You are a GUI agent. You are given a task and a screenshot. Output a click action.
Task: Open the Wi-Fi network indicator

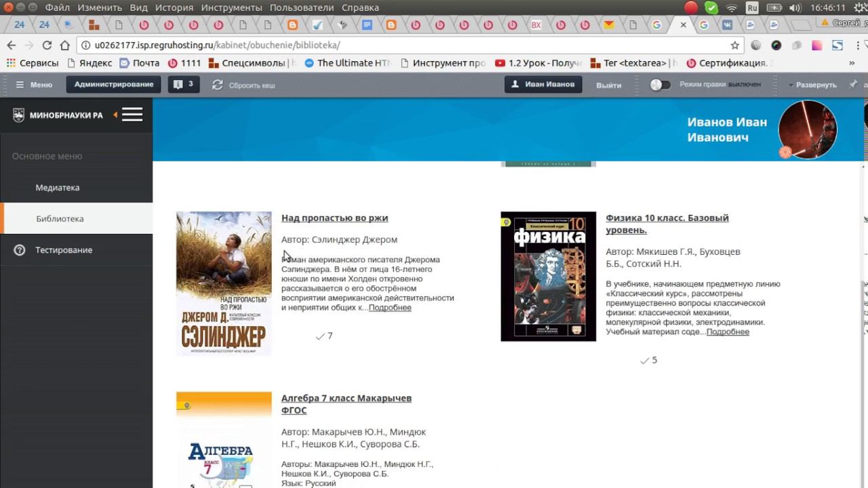pyautogui.click(x=732, y=7)
